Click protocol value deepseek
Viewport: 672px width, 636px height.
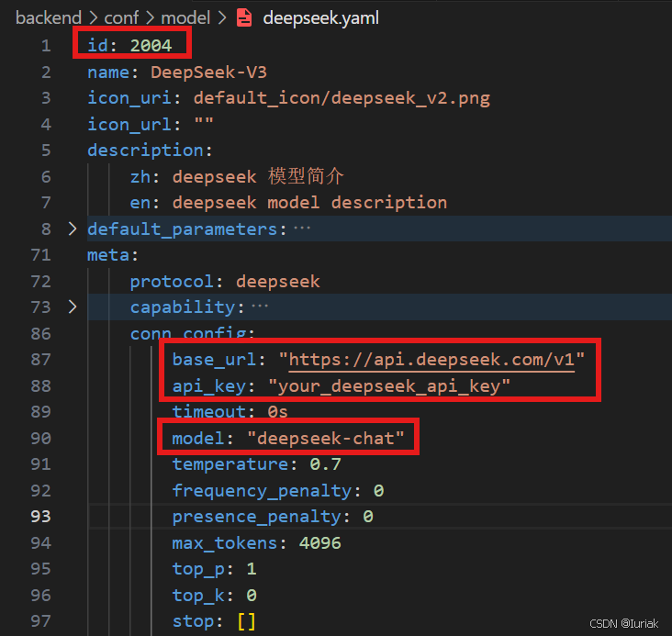[x=278, y=282]
